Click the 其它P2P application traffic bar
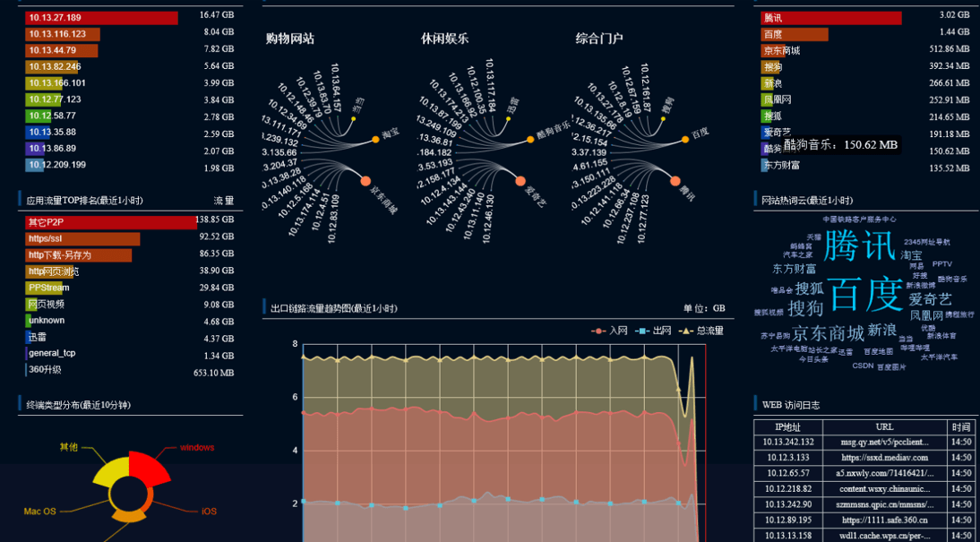Screen dimensions: 980x542 coord(112,222)
